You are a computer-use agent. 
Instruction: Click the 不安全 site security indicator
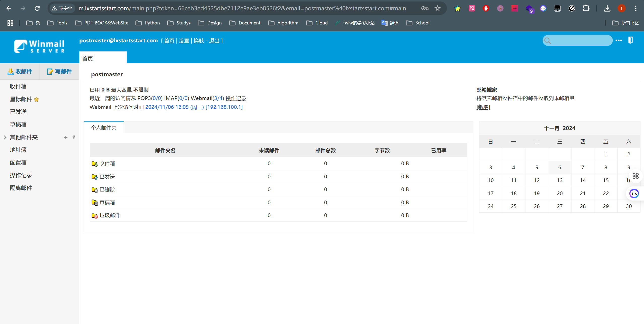point(62,8)
